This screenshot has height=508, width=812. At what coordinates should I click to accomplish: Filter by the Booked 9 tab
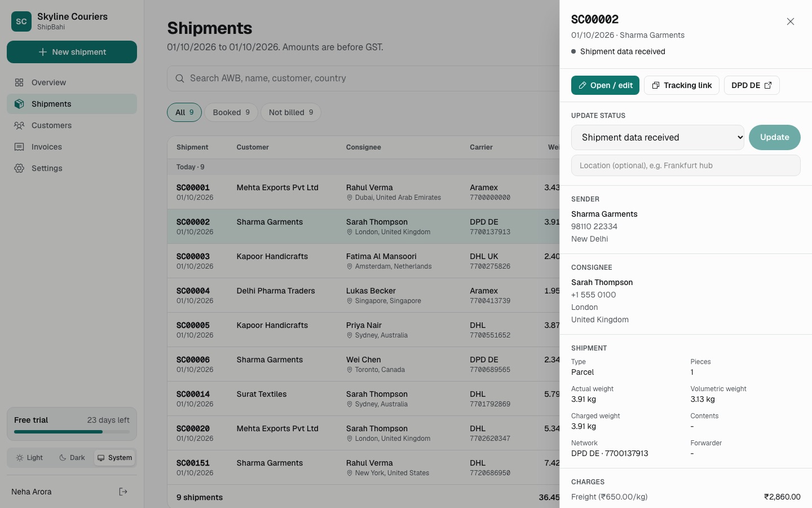point(231,112)
